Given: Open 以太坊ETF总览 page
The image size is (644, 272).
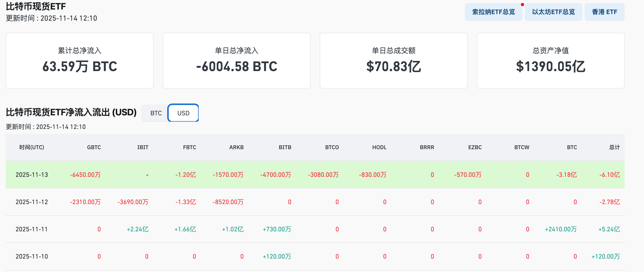Looking at the screenshot, I should tap(553, 12).
